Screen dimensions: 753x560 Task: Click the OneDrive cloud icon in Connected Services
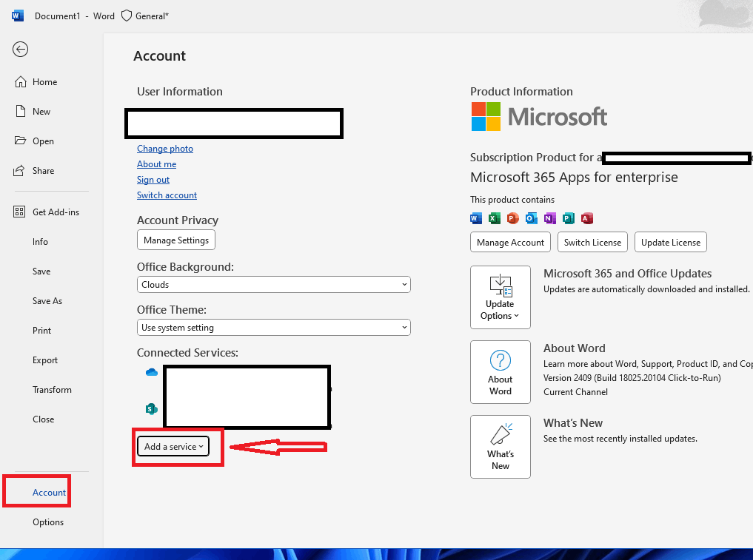coord(152,372)
